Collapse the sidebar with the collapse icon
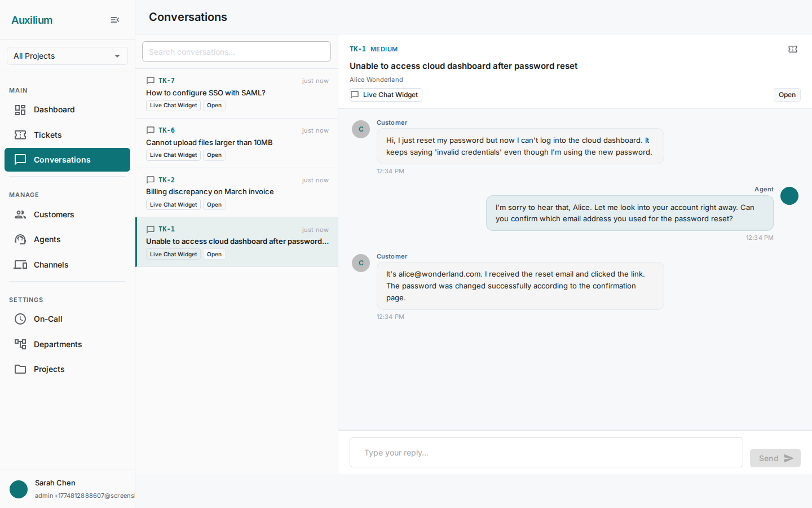Viewport: 812px width, 508px height. pyautogui.click(x=114, y=19)
